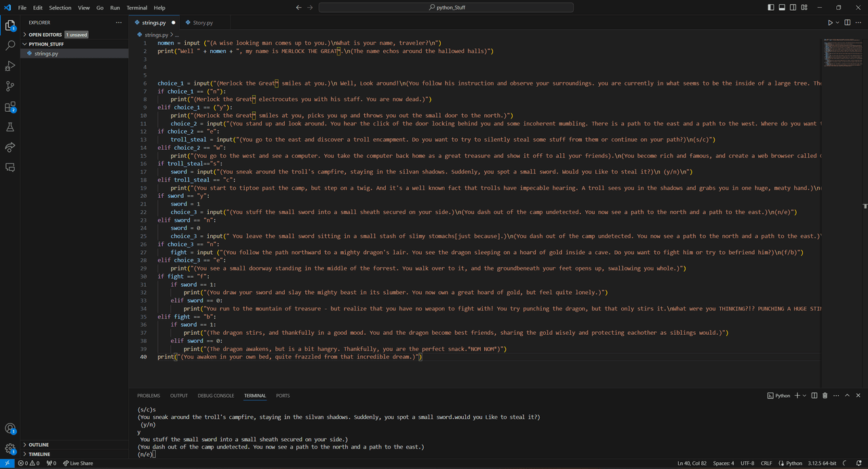Open the Run and Debug view

point(10,66)
